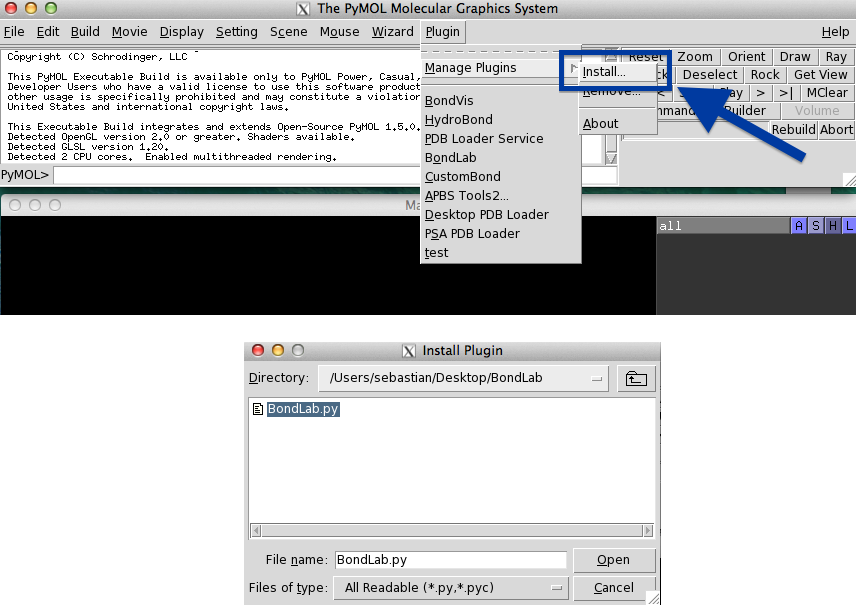
Task: Open the Mouse menu
Action: pos(340,32)
